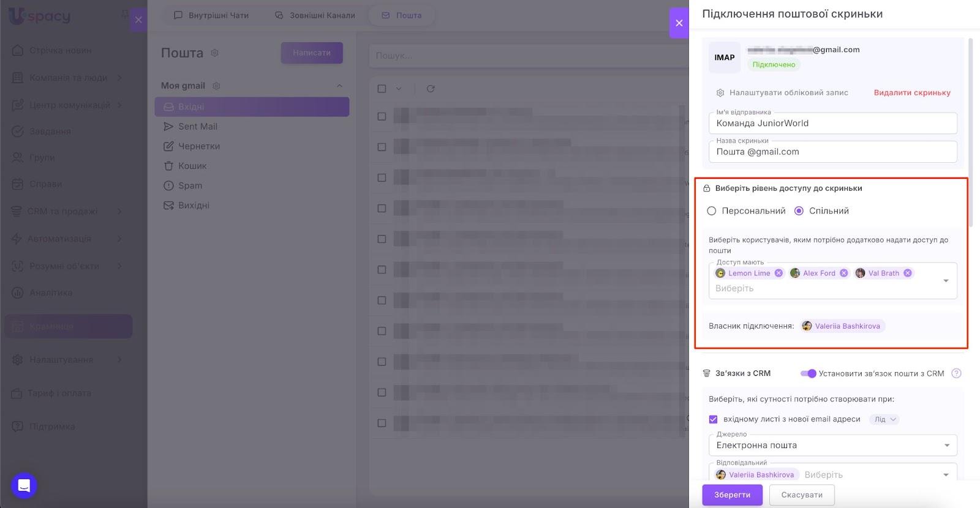Expand CRM та продажі submenu
The image size is (980, 508).
coord(119,211)
